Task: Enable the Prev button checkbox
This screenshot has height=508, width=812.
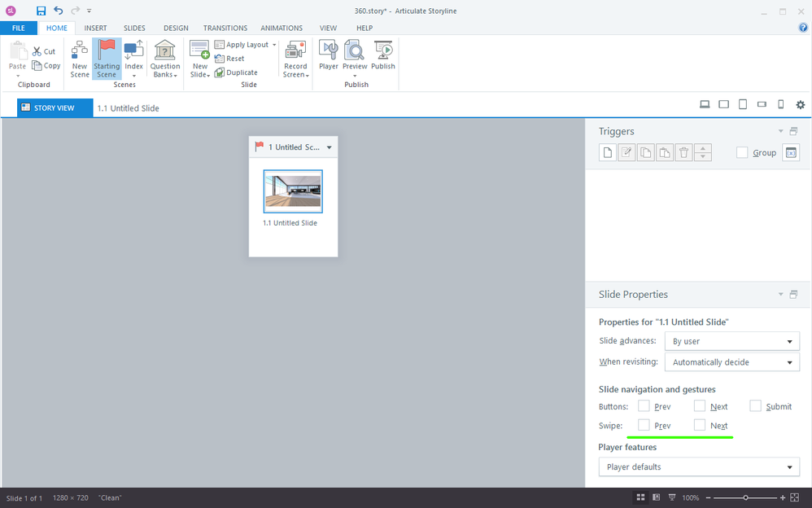Action: 644,405
